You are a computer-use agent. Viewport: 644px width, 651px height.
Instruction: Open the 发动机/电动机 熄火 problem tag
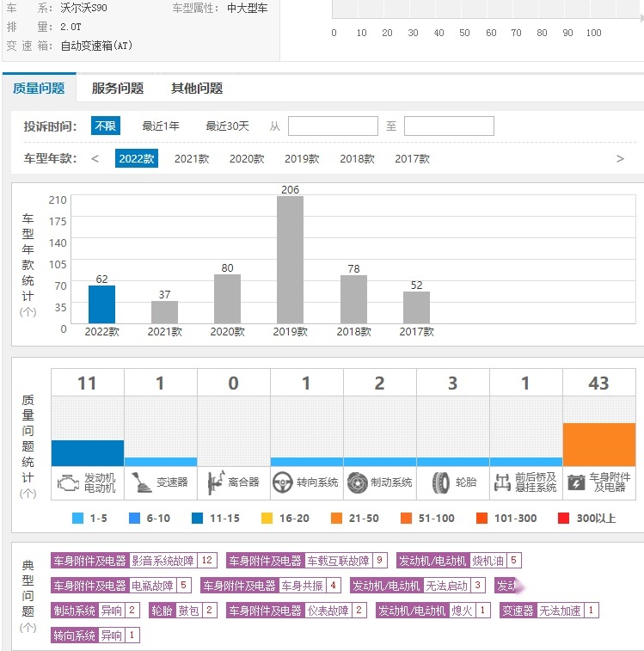tap(433, 611)
